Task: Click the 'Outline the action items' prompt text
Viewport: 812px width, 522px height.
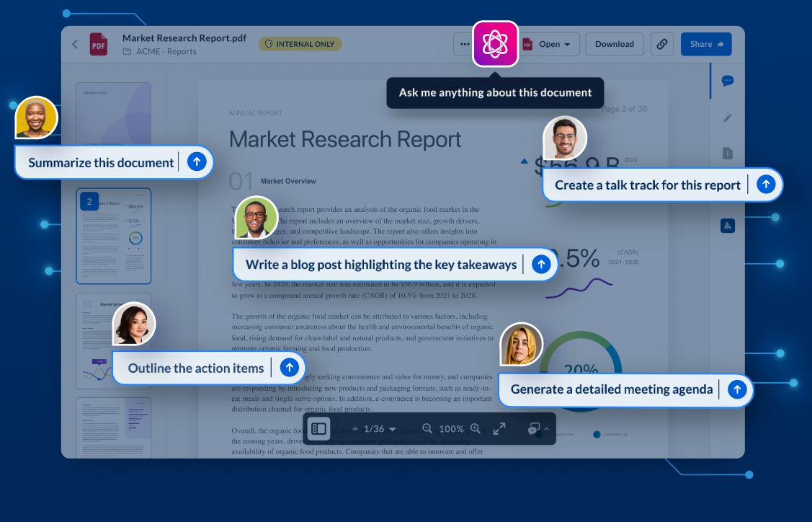Action: [196, 368]
